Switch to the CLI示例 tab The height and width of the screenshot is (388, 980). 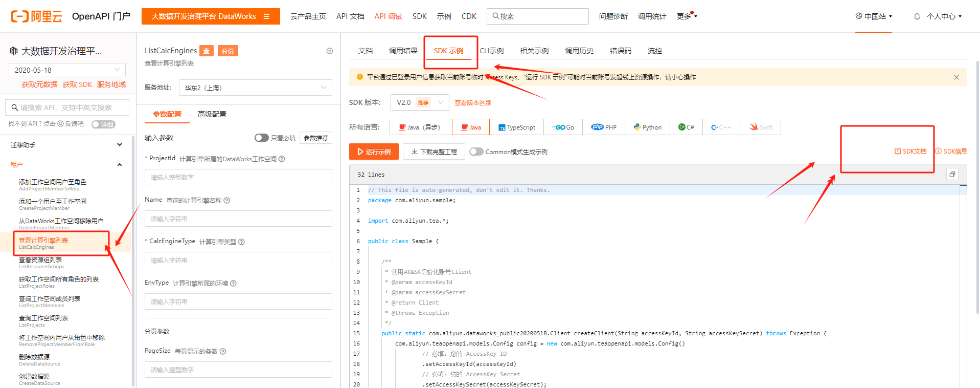(491, 51)
